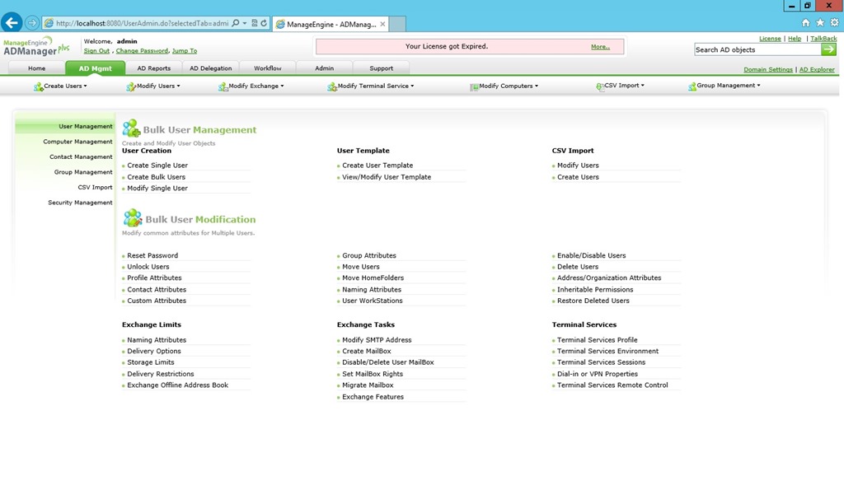Select Security Management in the sidebar
Viewport: 844px width, 504px height.
tap(80, 203)
